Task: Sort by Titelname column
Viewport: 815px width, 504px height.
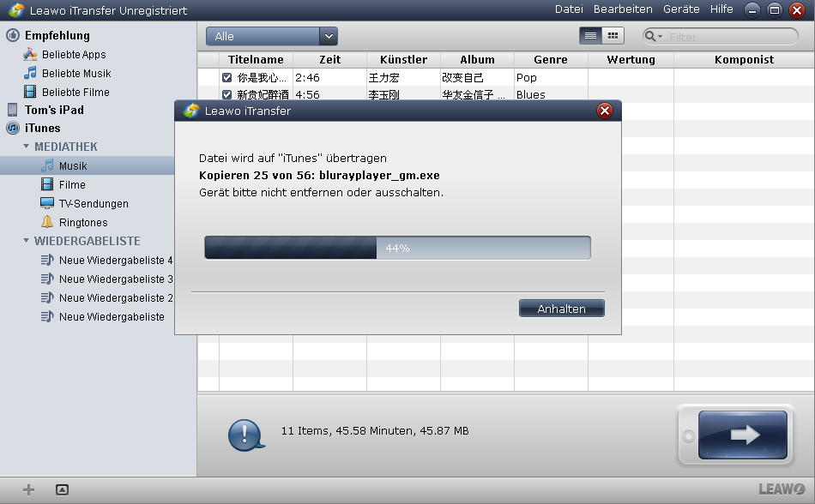Action: [x=256, y=60]
